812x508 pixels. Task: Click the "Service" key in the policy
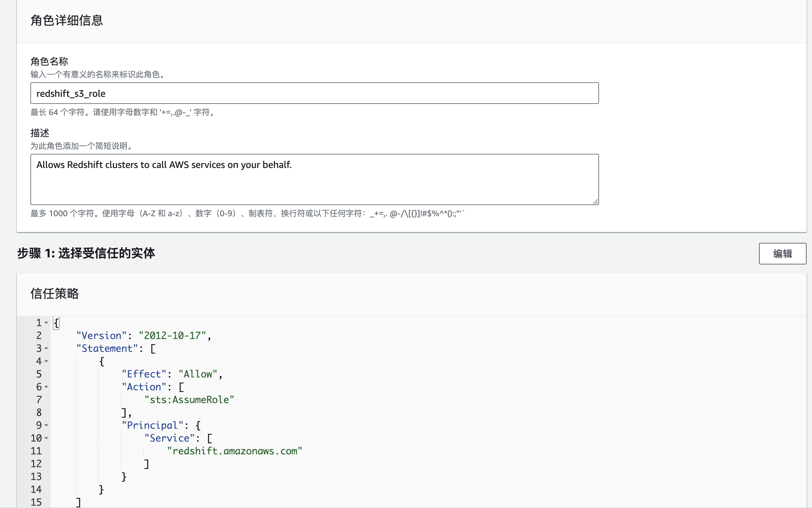pyautogui.click(x=169, y=438)
